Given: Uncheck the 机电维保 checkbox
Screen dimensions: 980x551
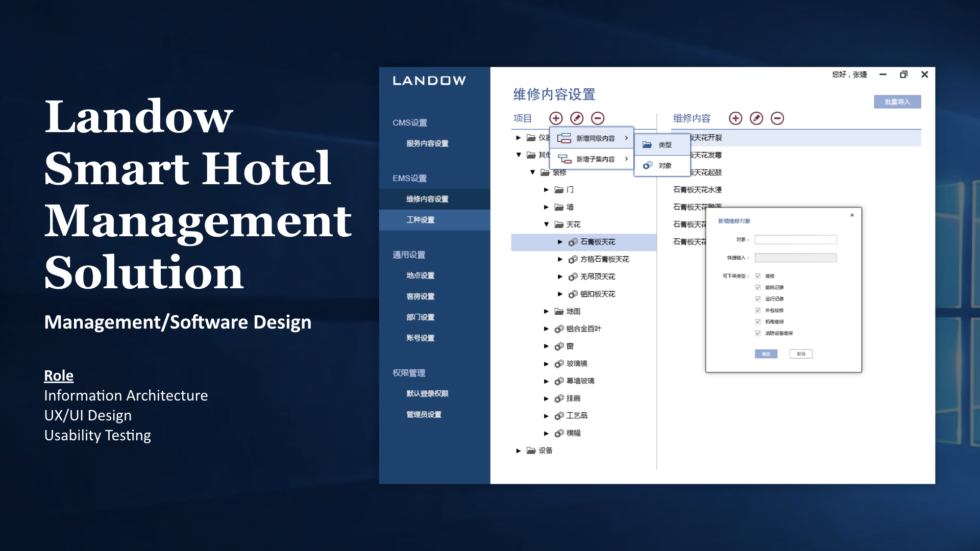Looking at the screenshot, I should tap(758, 322).
